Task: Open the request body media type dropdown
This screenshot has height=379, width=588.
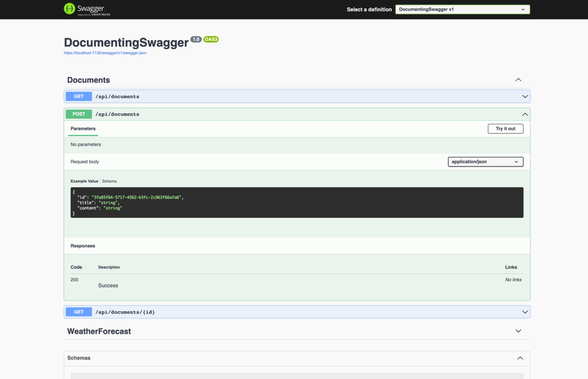Action: (x=485, y=162)
